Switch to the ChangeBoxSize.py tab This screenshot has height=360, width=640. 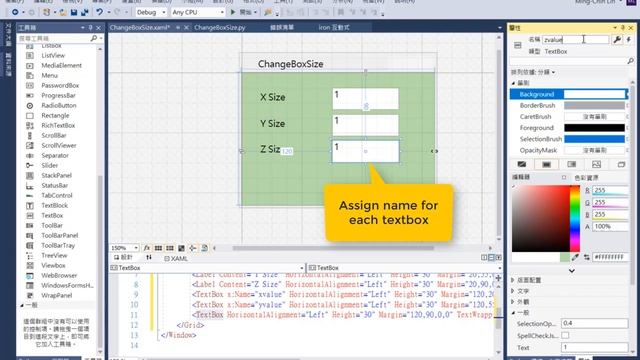220,27
